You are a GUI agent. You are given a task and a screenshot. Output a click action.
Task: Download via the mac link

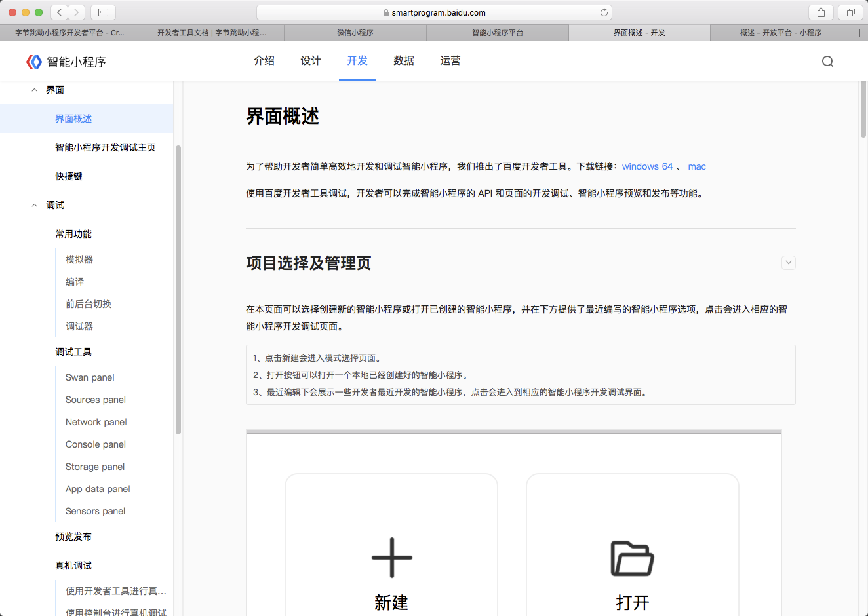click(697, 166)
